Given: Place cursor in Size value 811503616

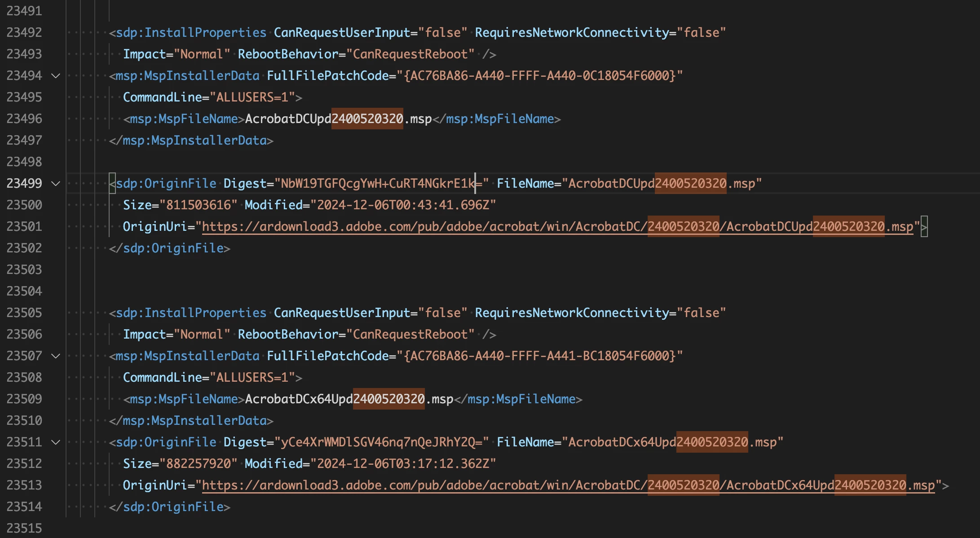Looking at the screenshot, I should pos(198,205).
